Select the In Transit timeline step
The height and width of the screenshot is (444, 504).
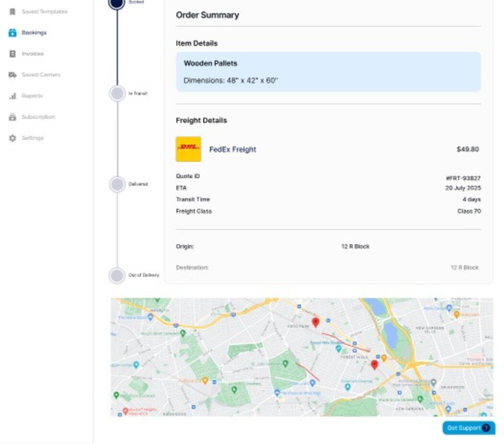(x=117, y=93)
